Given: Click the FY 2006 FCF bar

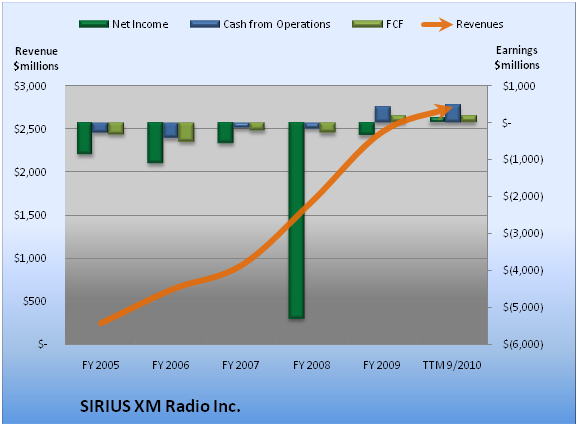Looking at the screenshot, I should [186, 132].
